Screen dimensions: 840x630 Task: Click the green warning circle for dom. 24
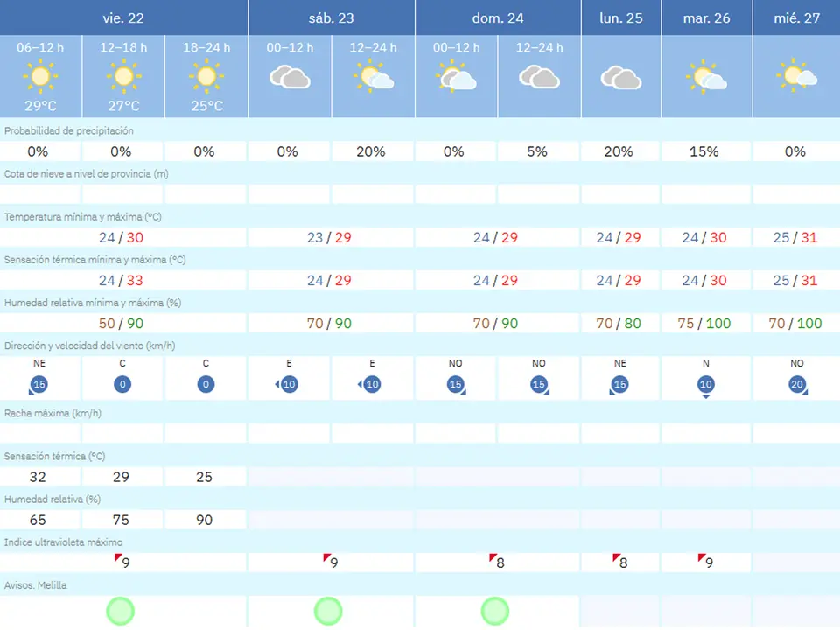pyautogui.click(x=495, y=612)
